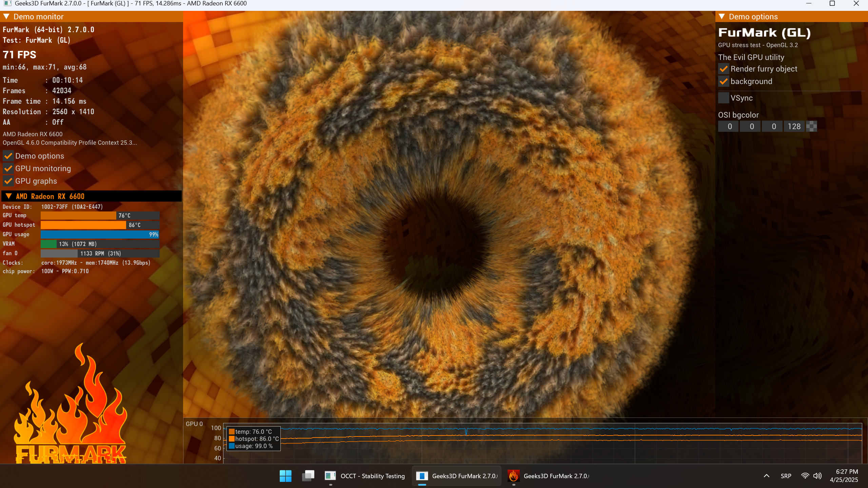Switch to active Geeks3D FurMark taskbar window
The width and height of the screenshot is (868, 488).
[456, 476]
